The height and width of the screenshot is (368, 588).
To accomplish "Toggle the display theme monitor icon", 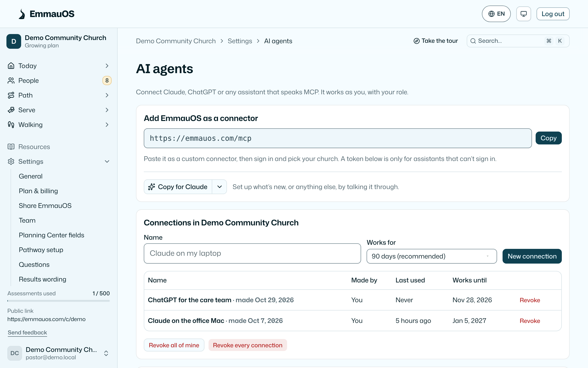I will pyautogui.click(x=524, y=14).
